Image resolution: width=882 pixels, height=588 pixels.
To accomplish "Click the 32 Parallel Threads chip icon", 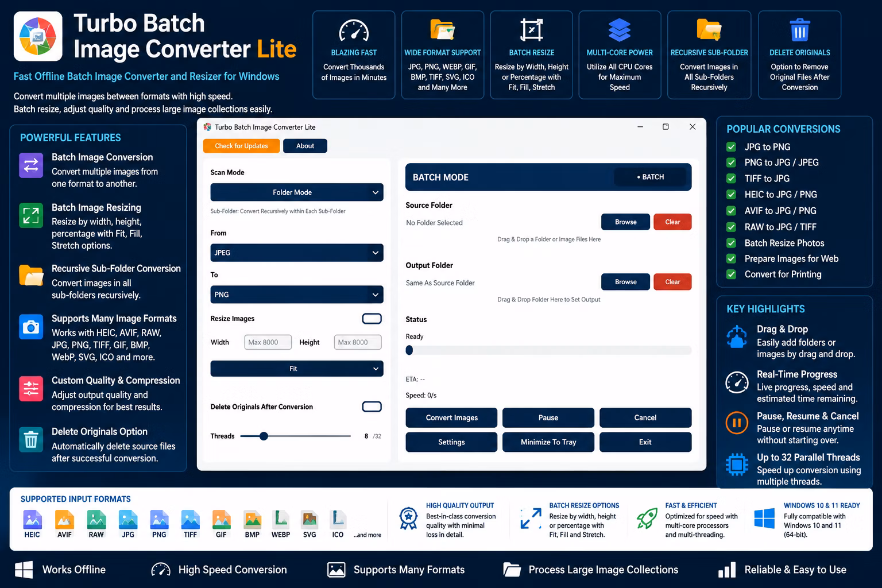I will 737,465.
